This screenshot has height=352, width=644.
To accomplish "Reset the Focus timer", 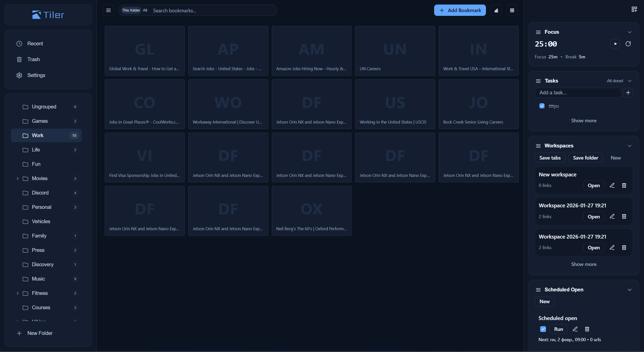I will coord(628,44).
